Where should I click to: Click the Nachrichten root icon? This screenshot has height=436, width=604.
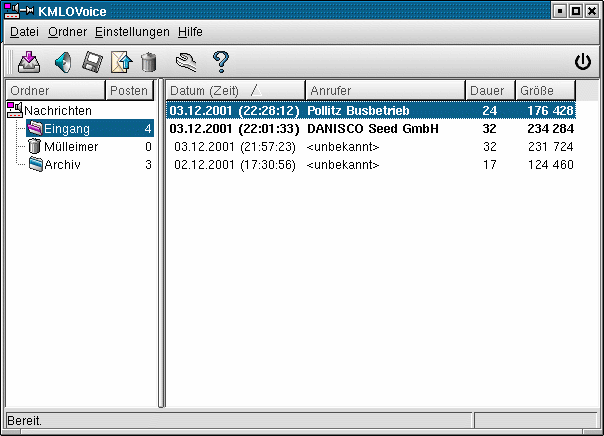point(15,110)
